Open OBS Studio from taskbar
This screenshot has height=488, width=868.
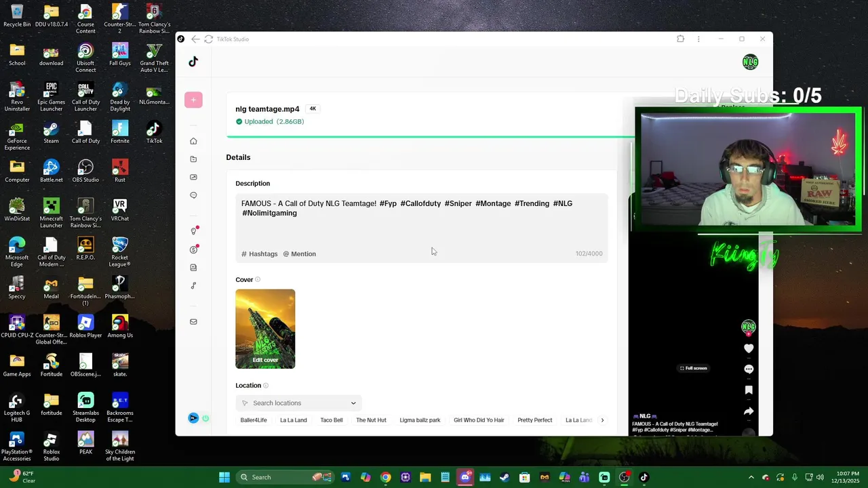click(x=624, y=477)
